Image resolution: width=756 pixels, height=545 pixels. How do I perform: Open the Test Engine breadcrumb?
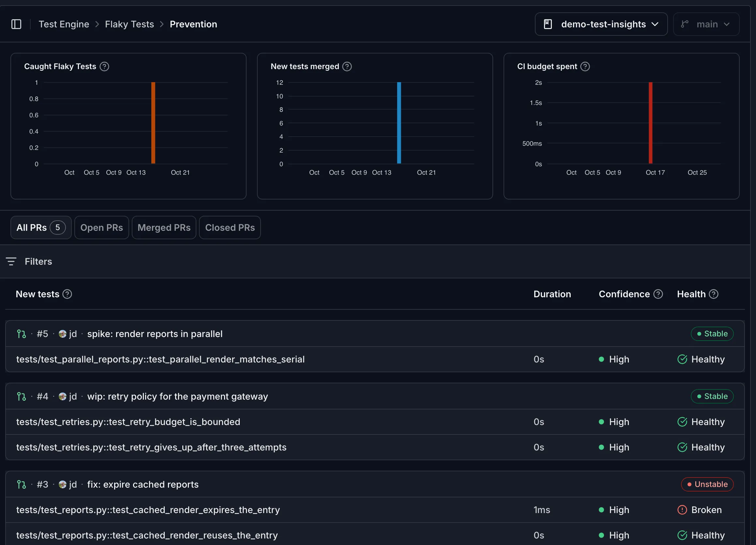click(x=64, y=24)
